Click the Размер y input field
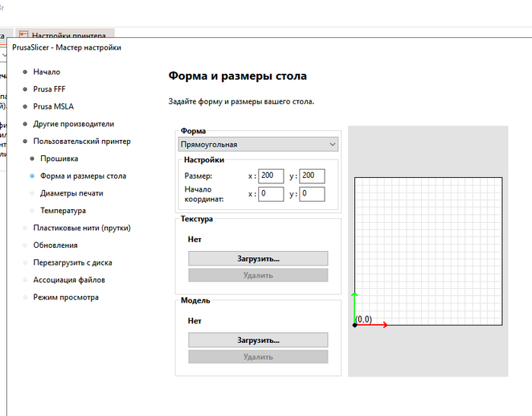The height and width of the screenshot is (416, 532). point(312,176)
